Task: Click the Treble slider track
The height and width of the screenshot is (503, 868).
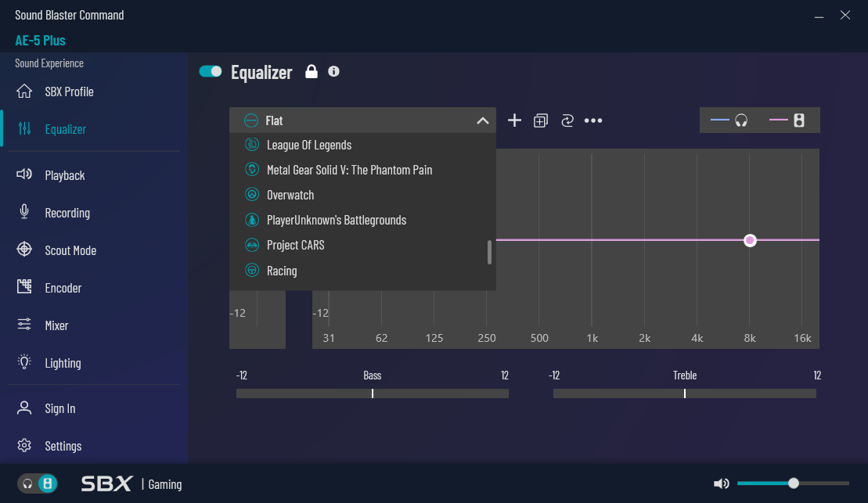Action: 685,393
